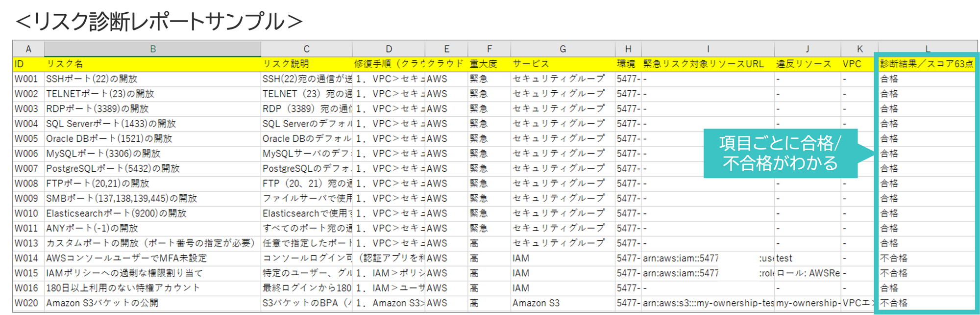Select cell 'W010'
980x315 pixels.
(x=28, y=213)
